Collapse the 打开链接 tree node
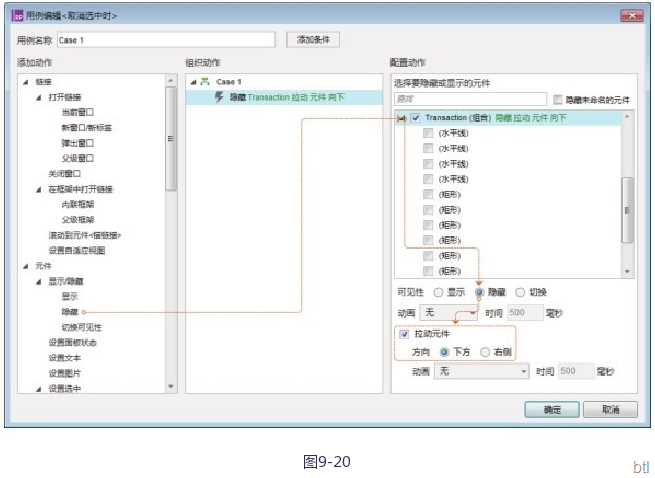This screenshot has width=655, height=478. [x=39, y=97]
